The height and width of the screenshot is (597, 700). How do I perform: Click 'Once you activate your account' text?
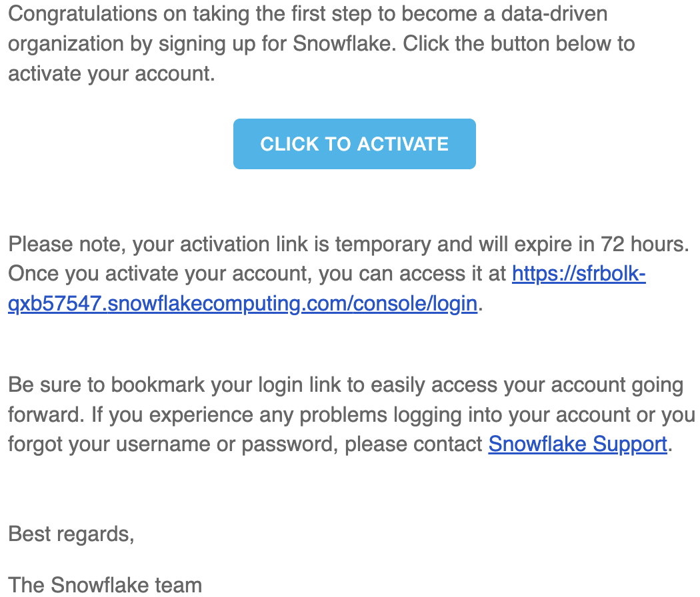tap(159, 274)
